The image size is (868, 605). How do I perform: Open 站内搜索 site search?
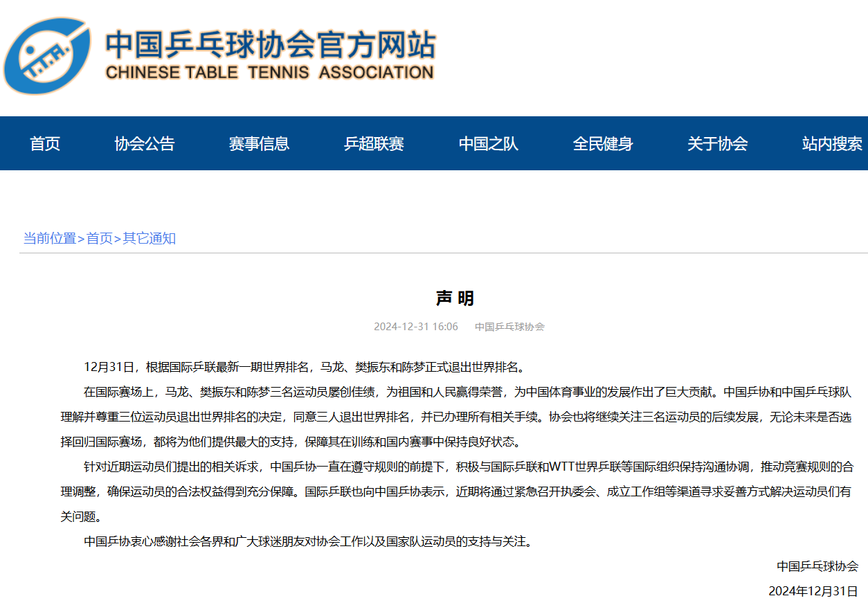pyautogui.click(x=832, y=143)
